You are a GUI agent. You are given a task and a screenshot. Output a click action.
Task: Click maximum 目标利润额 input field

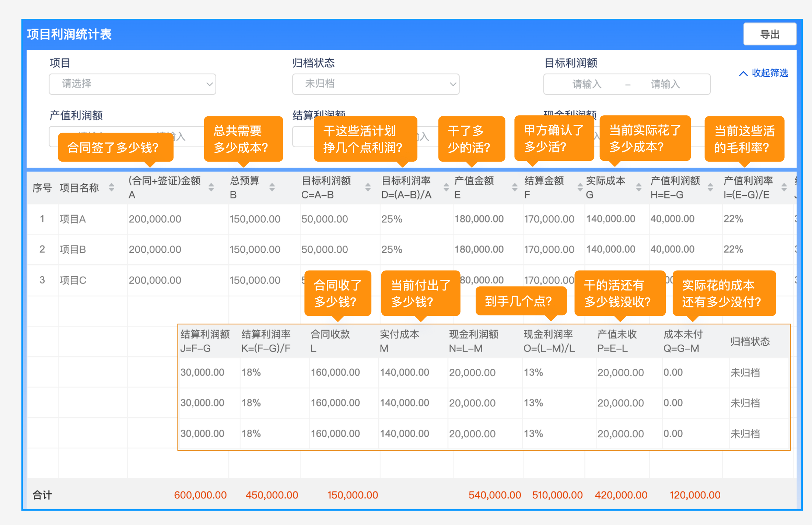pos(665,84)
